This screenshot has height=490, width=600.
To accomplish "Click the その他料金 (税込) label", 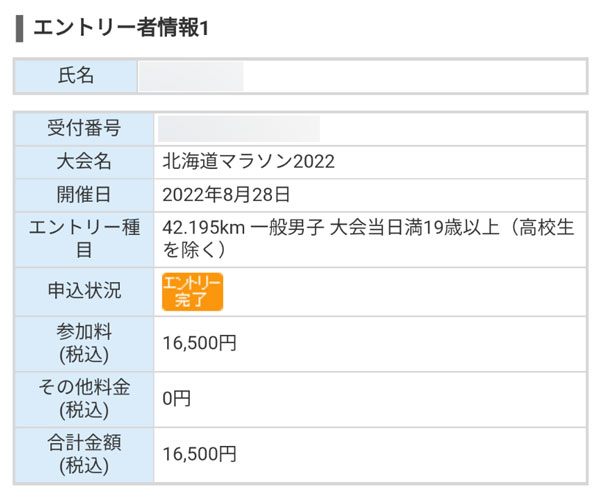I will pos(84,399).
